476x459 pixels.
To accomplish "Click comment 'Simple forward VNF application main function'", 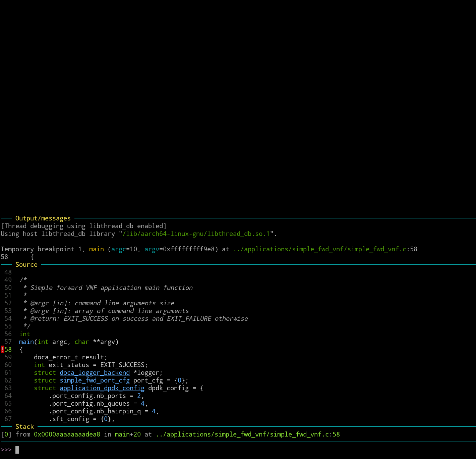I will [x=112, y=288].
